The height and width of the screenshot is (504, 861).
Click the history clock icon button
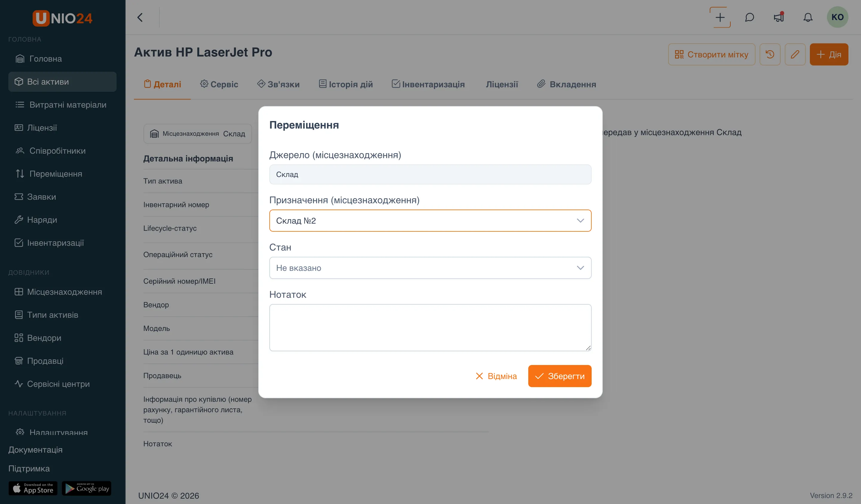click(x=770, y=54)
